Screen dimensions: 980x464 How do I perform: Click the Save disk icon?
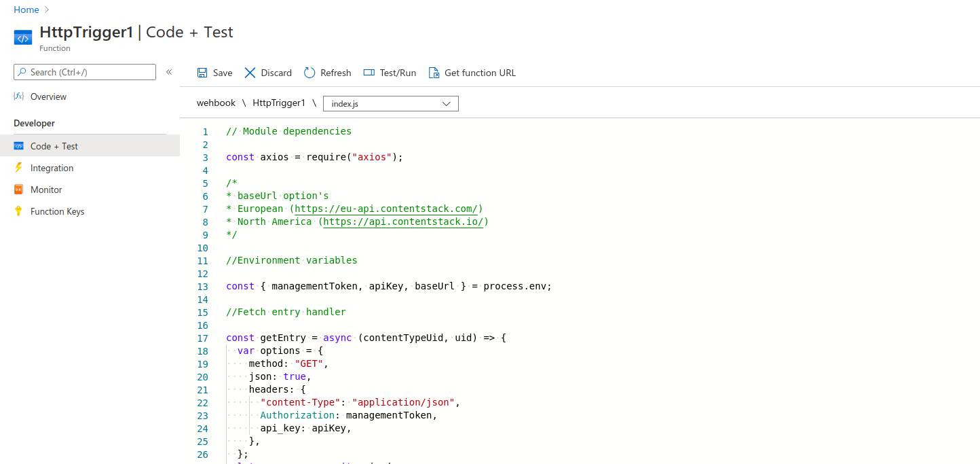202,73
